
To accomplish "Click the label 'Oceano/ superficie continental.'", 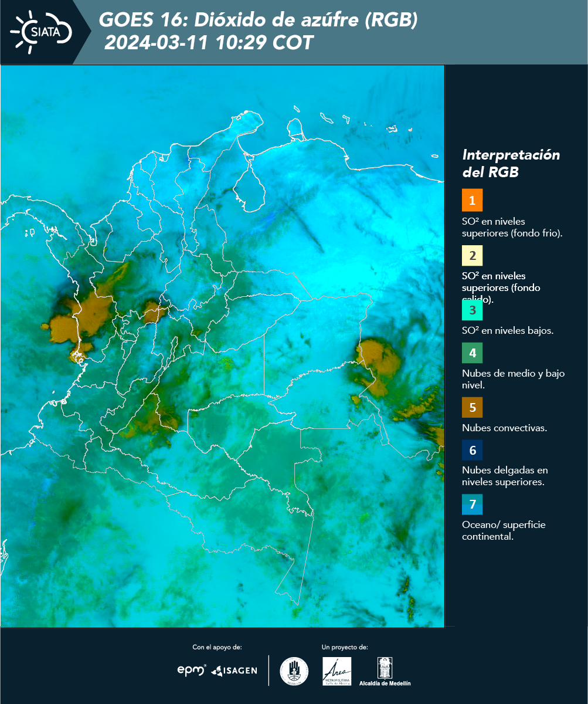I will click(x=504, y=530).
